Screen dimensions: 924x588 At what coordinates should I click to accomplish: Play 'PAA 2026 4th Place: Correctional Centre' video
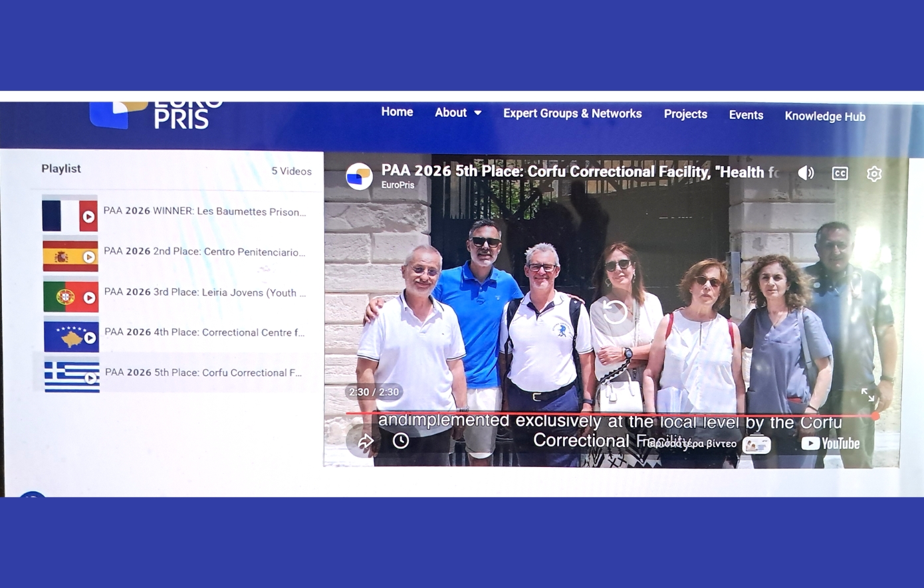click(x=205, y=332)
